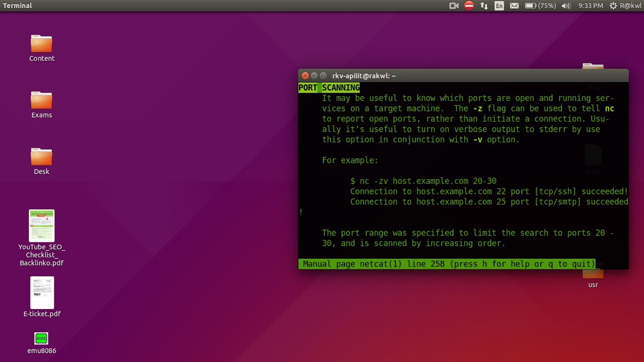Click the '$ nc -zv host.example.com 20-30' line
The width and height of the screenshot is (644, 362).
point(424,181)
